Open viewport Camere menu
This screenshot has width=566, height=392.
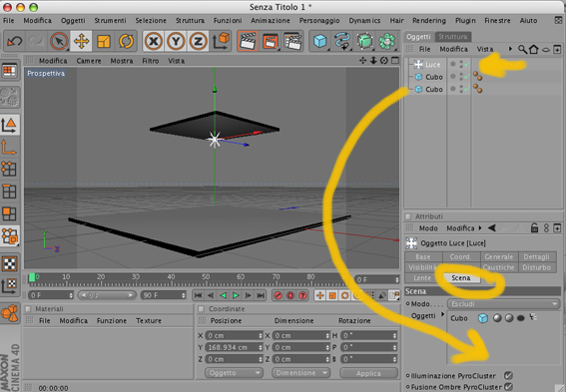(89, 61)
